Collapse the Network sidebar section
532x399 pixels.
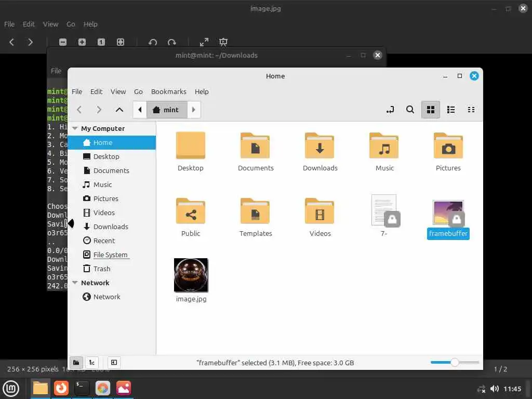click(x=75, y=283)
